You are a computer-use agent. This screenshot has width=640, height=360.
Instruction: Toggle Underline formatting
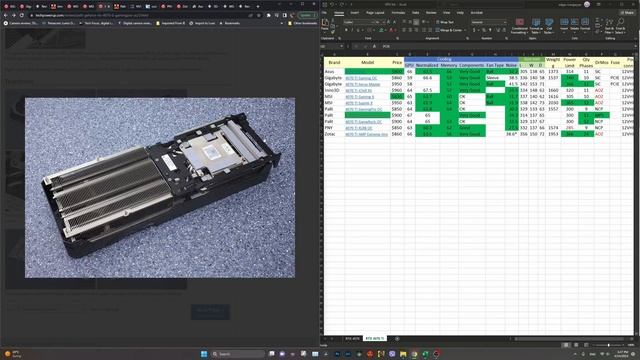click(358, 30)
